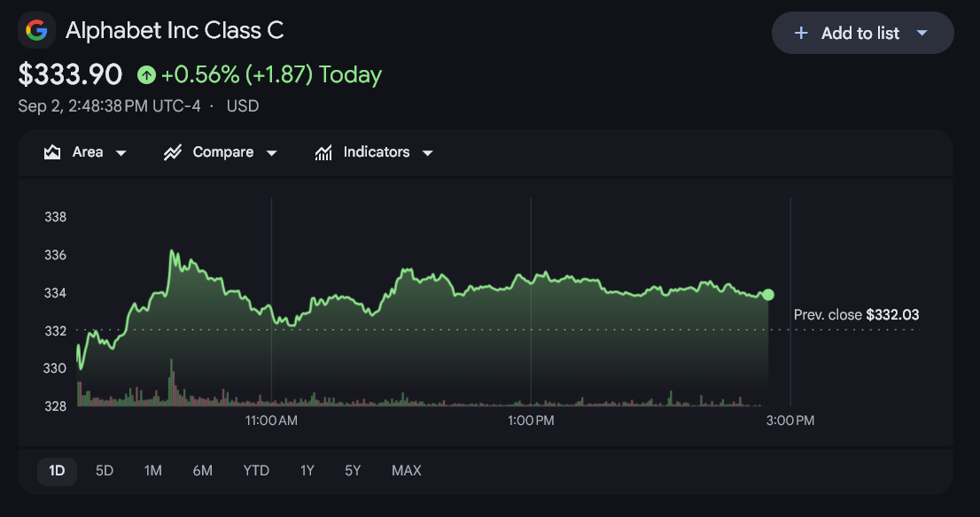Click the 11:00 AM axis label
Image resolution: width=980 pixels, height=517 pixels.
point(271,421)
